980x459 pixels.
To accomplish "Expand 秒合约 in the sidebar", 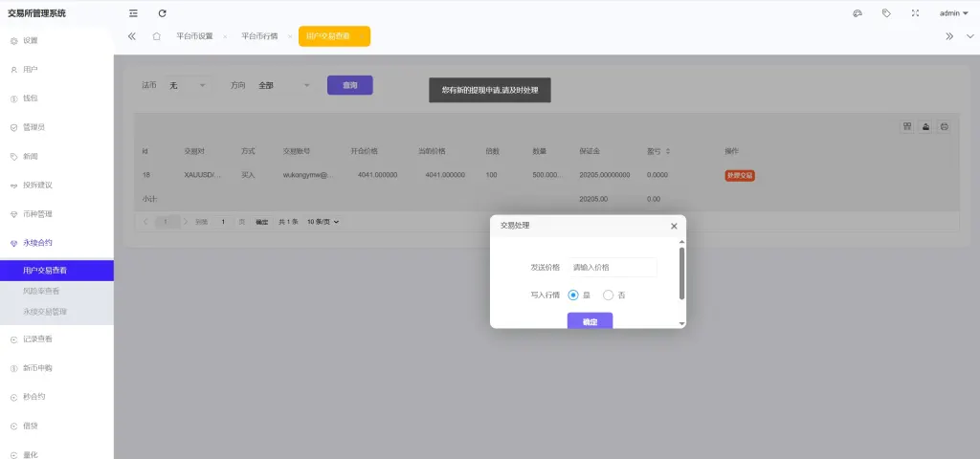I will pos(56,397).
